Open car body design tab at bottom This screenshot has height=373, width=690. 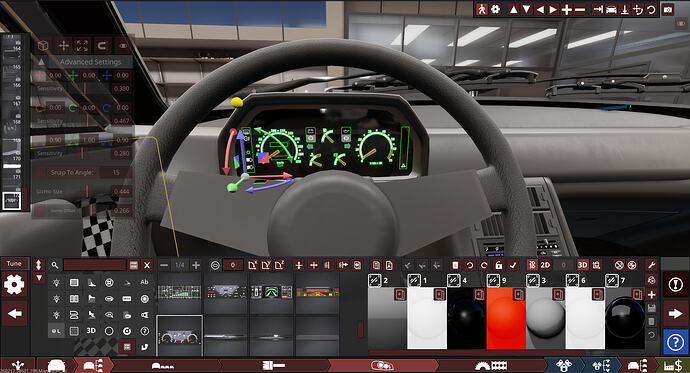56,366
